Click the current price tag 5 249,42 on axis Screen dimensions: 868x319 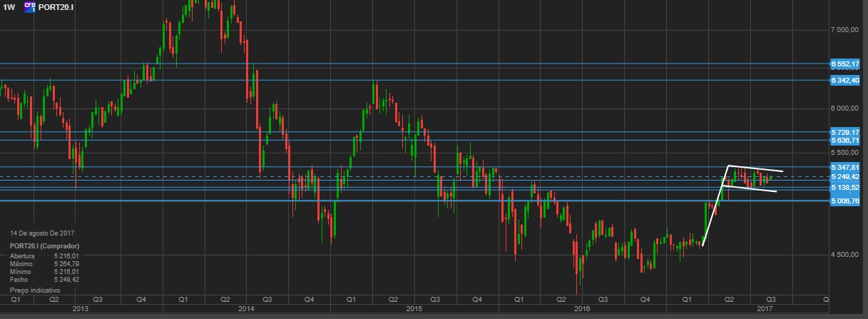846,176
